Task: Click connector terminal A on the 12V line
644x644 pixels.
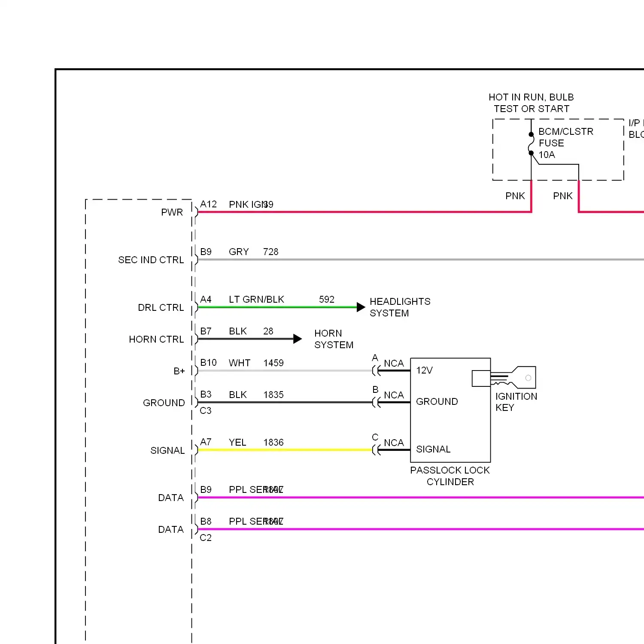Action: (x=376, y=370)
